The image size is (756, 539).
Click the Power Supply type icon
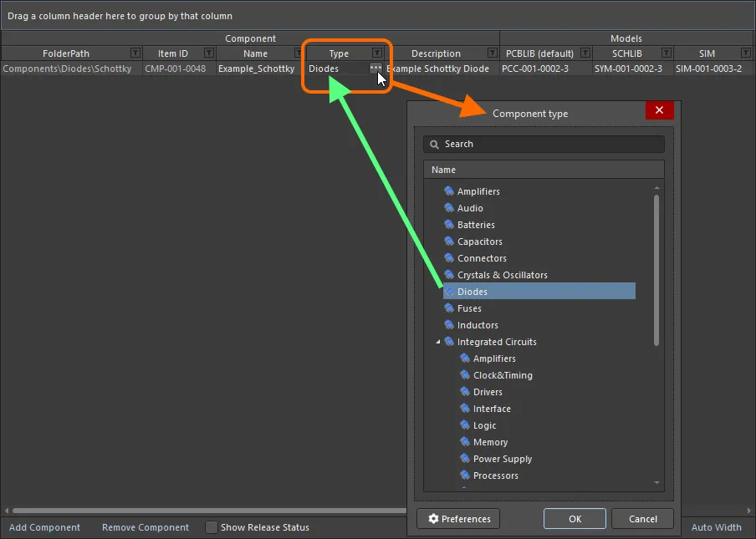pos(465,459)
